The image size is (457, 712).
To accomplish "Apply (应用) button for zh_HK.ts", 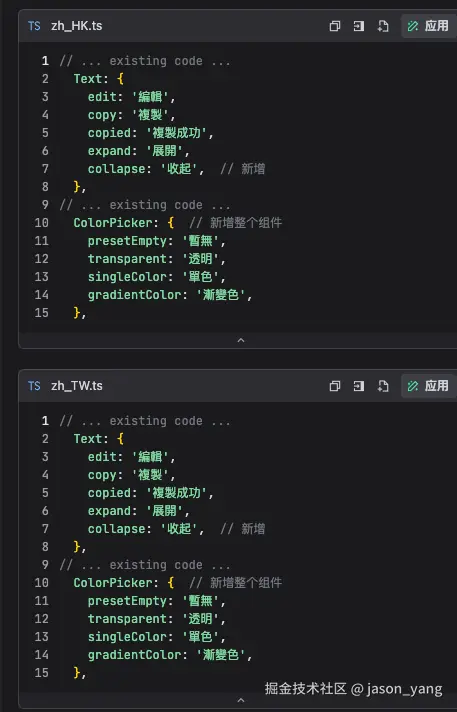I will pyautogui.click(x=428, y=26).
